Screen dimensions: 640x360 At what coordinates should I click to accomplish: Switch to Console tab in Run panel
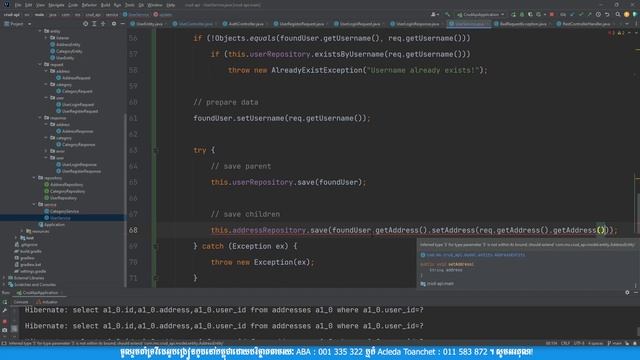tap(21, 302)
